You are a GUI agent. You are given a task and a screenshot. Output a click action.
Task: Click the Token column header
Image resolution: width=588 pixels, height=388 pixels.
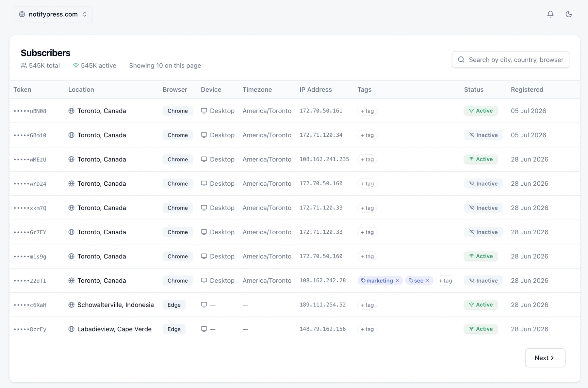click(22, 89)
